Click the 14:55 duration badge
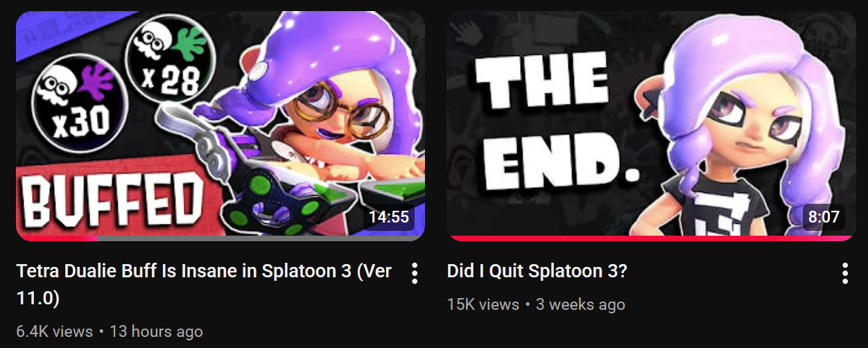This screenshot has height=348, width=868. click(389, 217)
